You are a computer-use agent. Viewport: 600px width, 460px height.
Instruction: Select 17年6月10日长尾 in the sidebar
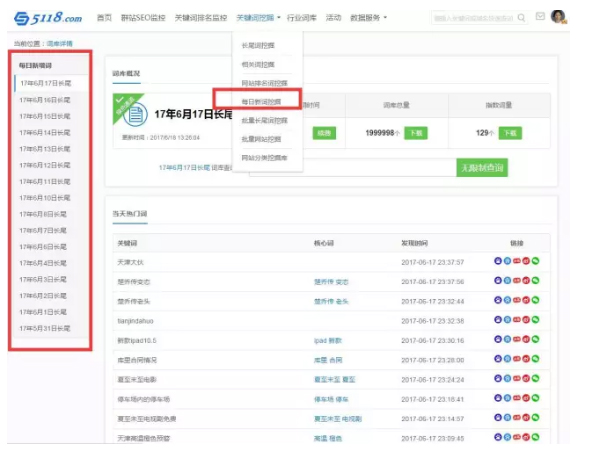[x=44, y=198]
